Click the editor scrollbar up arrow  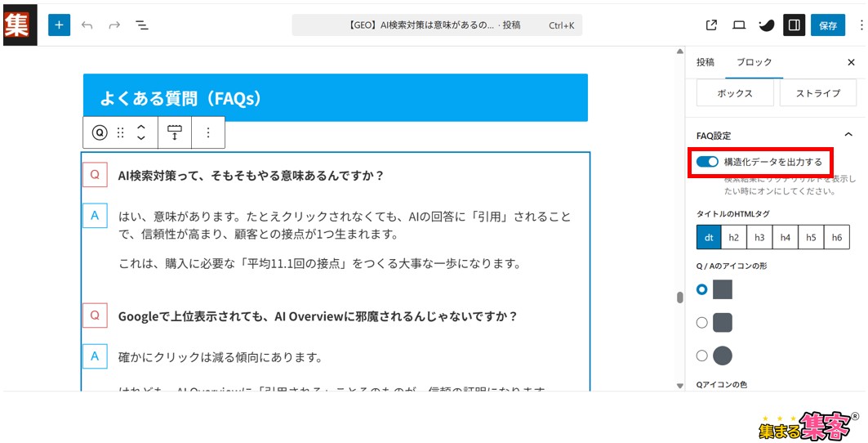click(680, 51)
